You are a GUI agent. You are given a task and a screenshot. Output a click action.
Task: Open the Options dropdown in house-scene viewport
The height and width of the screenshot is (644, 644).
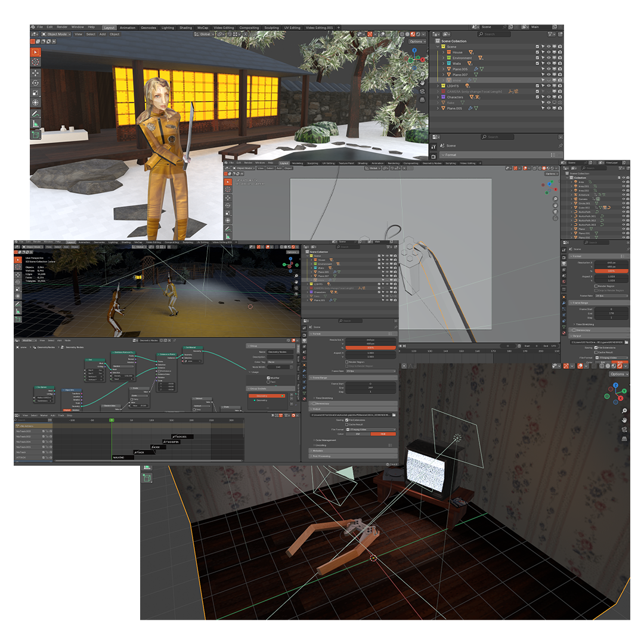point(417,42)
